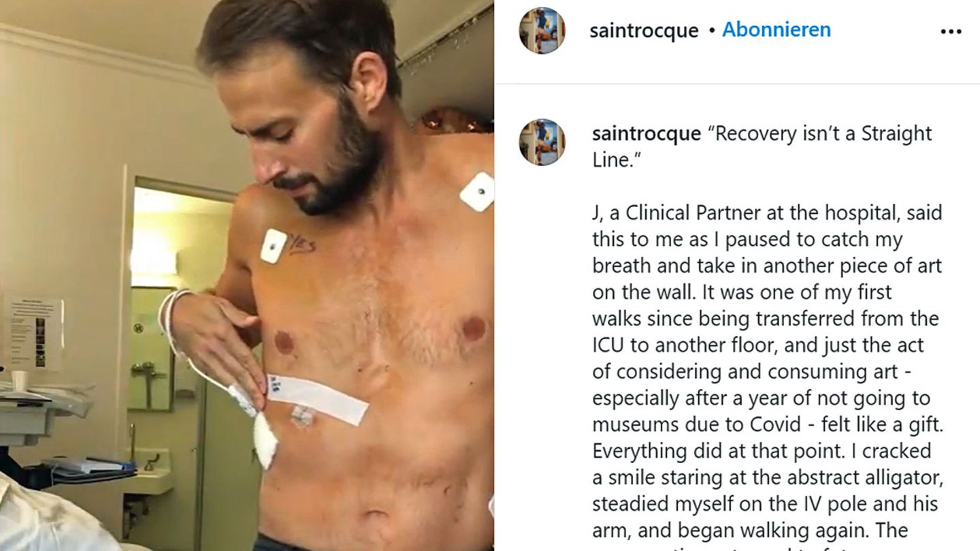This screenshot has height=551, width=980.
Task: Click the avatar next to the caption
Action: [542, 142]
